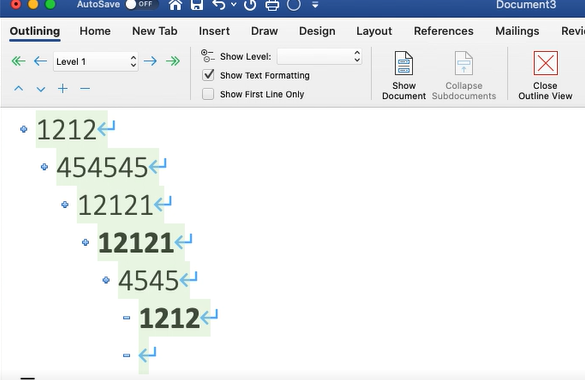Open the Outline Level dropdown showing Level 1
The width and height of the screenshot is (585, 380).
[x=96, y=62]
